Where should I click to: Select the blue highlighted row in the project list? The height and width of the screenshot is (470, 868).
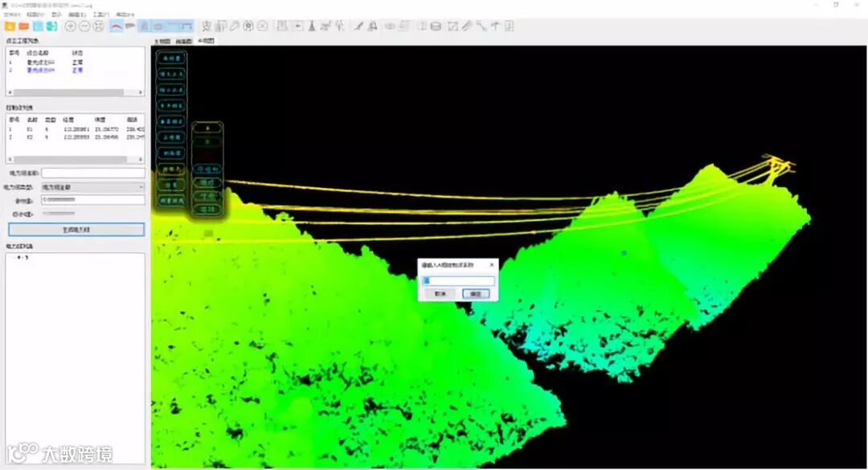click(x=75, y=71)
